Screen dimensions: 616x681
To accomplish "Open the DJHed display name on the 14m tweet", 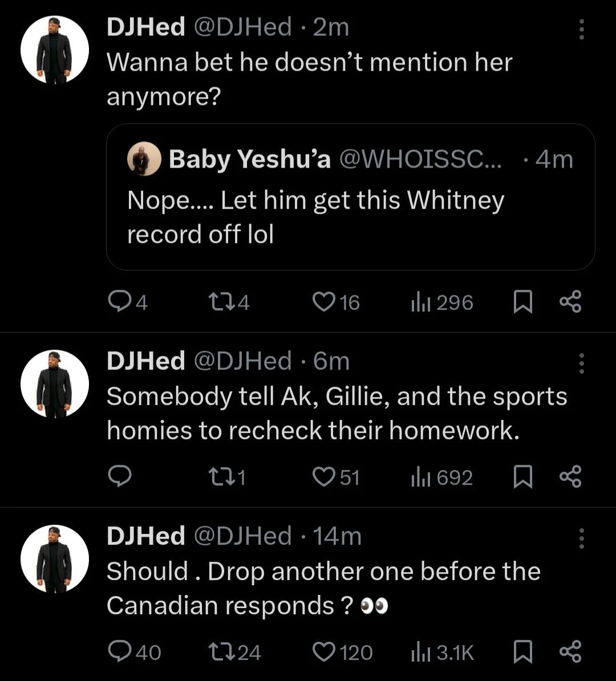I will [x=146, y=536].
